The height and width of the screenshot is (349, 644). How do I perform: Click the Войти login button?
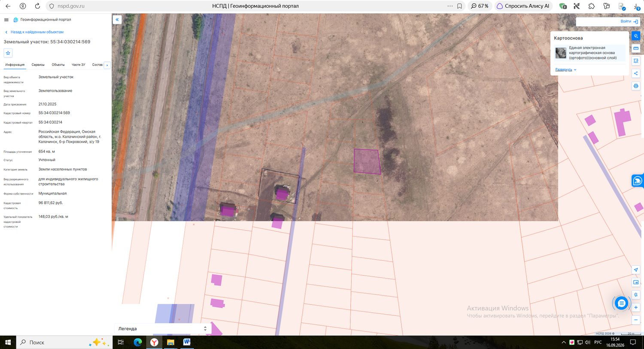629,21
